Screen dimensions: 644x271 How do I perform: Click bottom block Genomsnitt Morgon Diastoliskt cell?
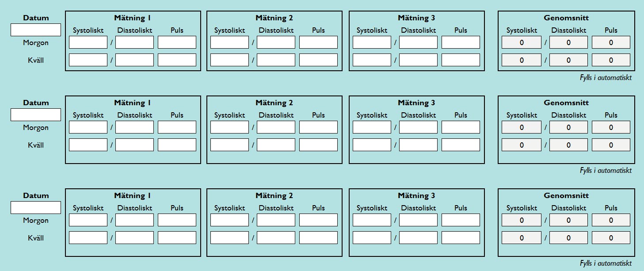point(568,220)
